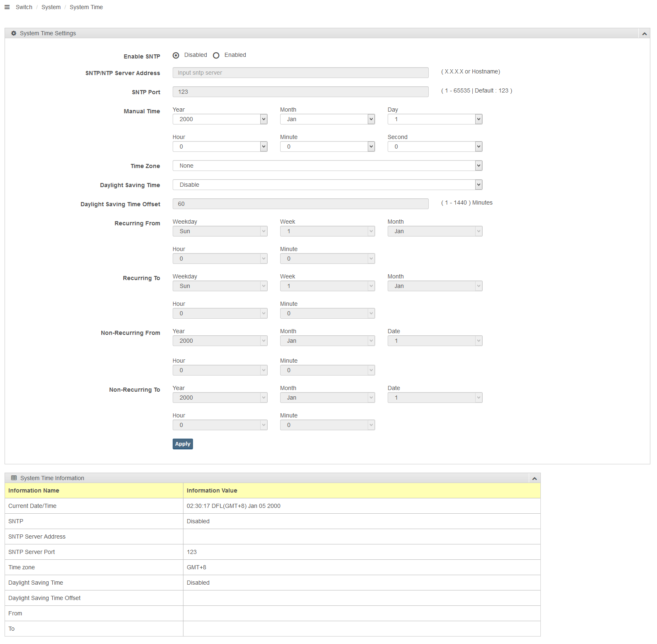Image resolution: width=657 pixels, height=644 pixels.
Task: Click the SNTP/NTP Server Address field
Action: (x=300, y=73)
